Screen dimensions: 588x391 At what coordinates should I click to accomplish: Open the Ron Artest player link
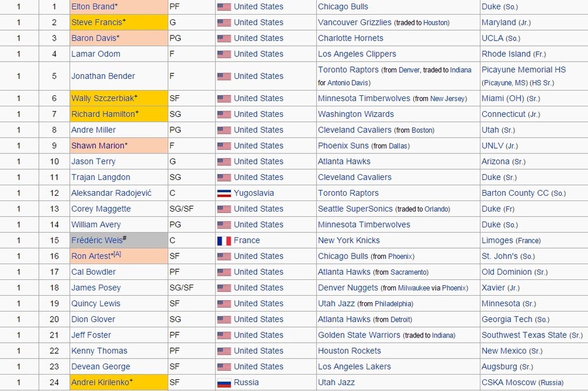(x=91, y=256)
